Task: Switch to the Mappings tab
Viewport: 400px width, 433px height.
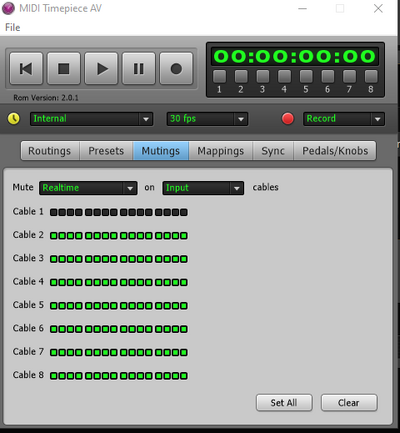Action: click(x=221, y=151)
